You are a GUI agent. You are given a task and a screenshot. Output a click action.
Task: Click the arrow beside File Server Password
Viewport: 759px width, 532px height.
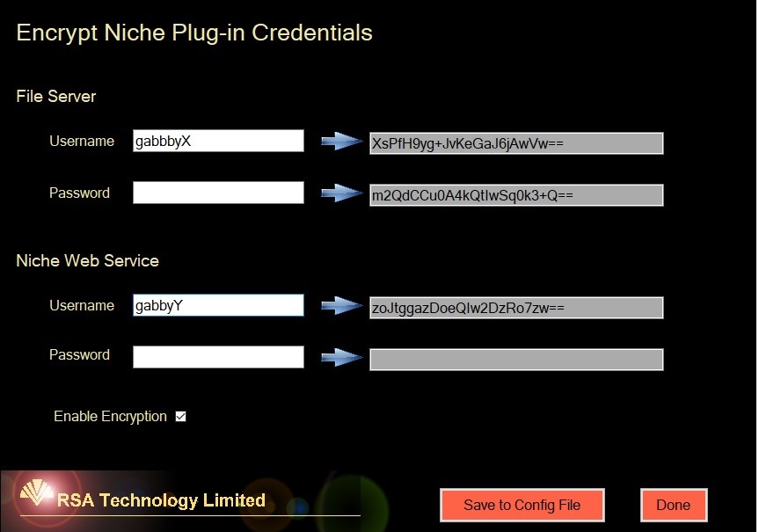341,193
